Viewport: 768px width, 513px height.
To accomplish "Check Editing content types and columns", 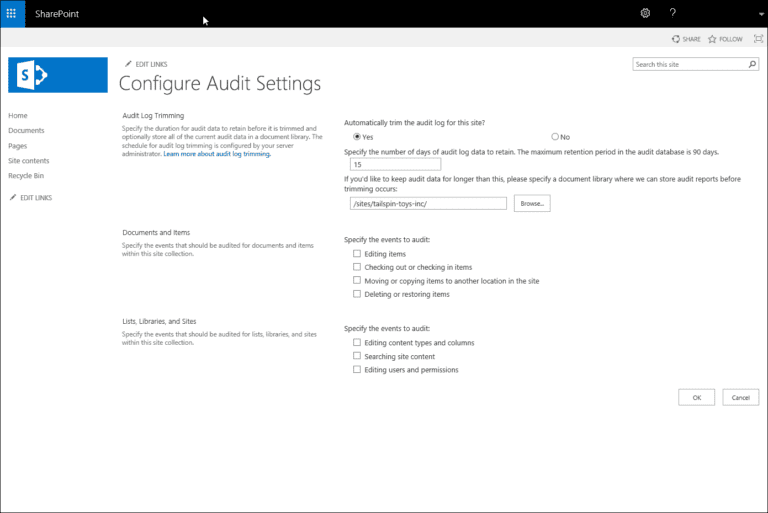I will point(357,342).
